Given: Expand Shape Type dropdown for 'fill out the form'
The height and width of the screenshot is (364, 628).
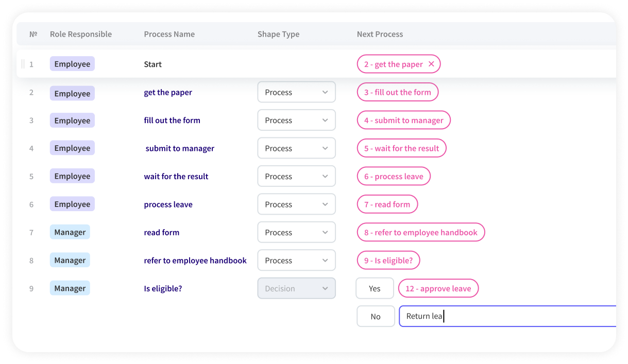Looking at the screenshot, I should click(296, 120).
